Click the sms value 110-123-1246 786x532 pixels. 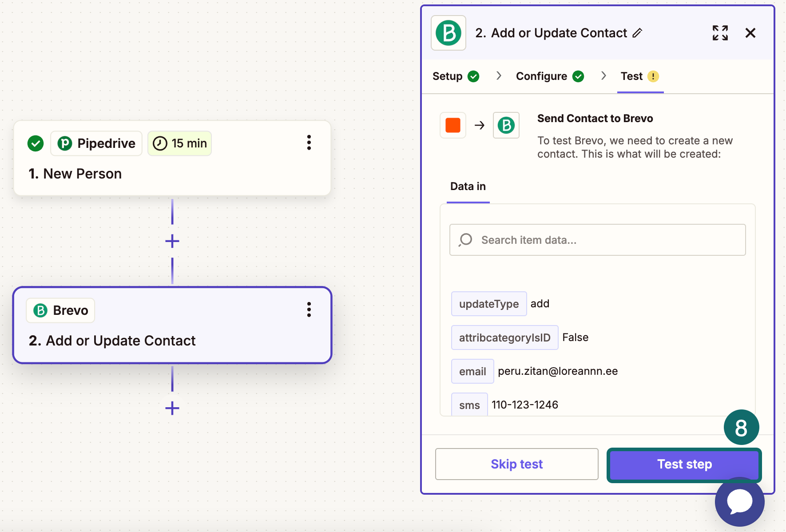[x=525, y=405]
